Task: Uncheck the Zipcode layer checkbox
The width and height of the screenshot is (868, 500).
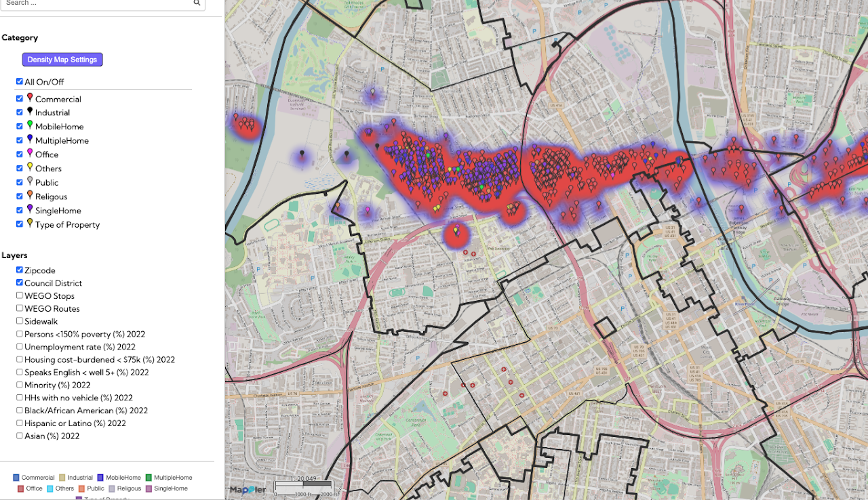Action: pos(20,270)
